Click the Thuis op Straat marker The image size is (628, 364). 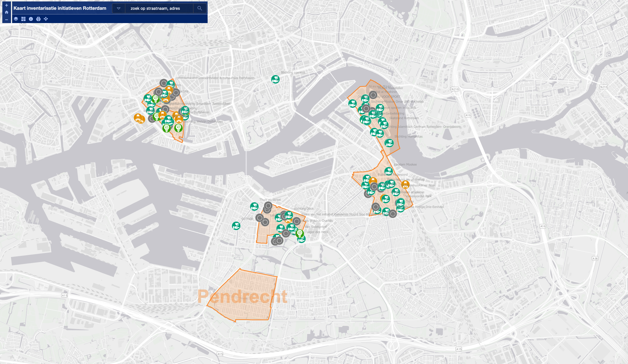[254, 206]
